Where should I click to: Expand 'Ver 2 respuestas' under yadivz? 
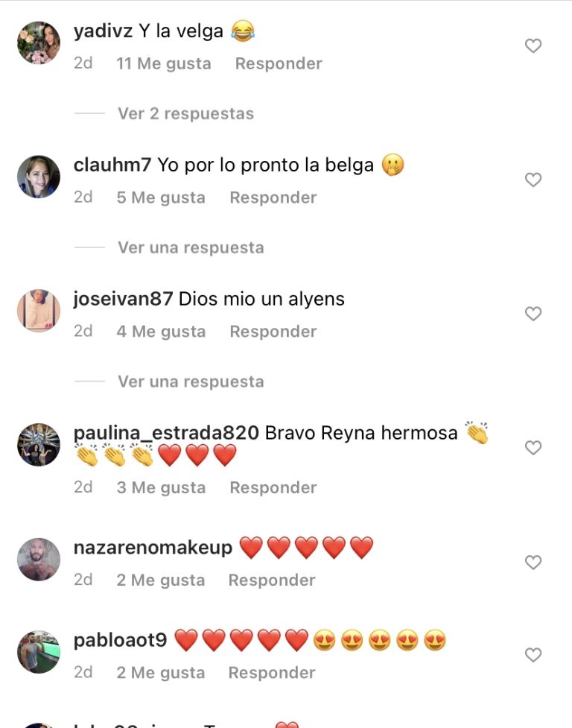pos(185,114)
